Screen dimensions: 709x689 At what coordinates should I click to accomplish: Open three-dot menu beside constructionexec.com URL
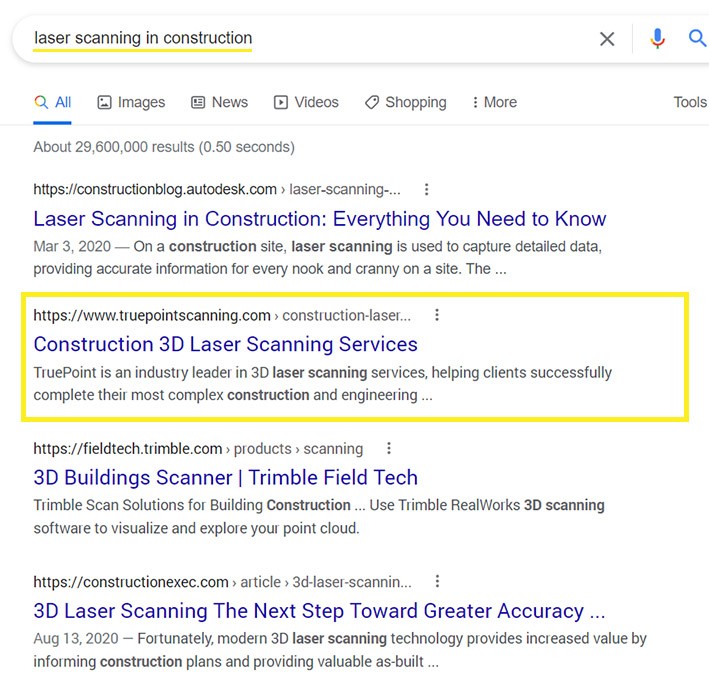(x=437, y=581)
